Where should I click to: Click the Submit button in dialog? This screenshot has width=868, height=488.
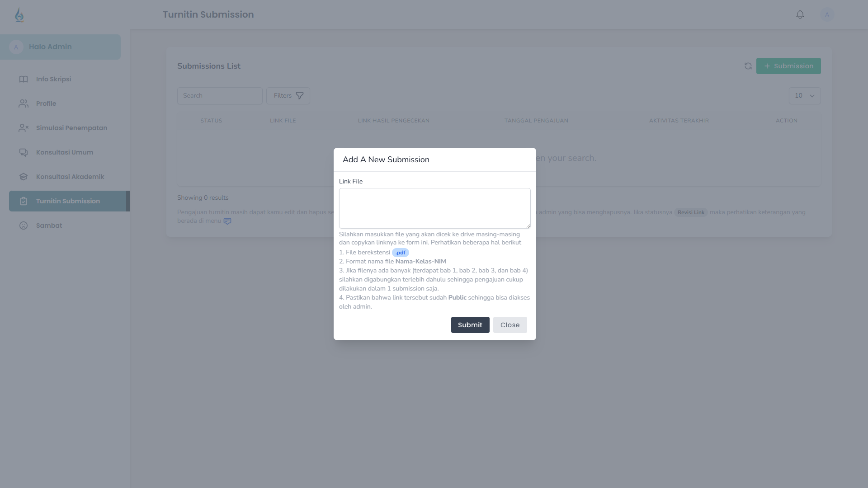tap(470, 325)
